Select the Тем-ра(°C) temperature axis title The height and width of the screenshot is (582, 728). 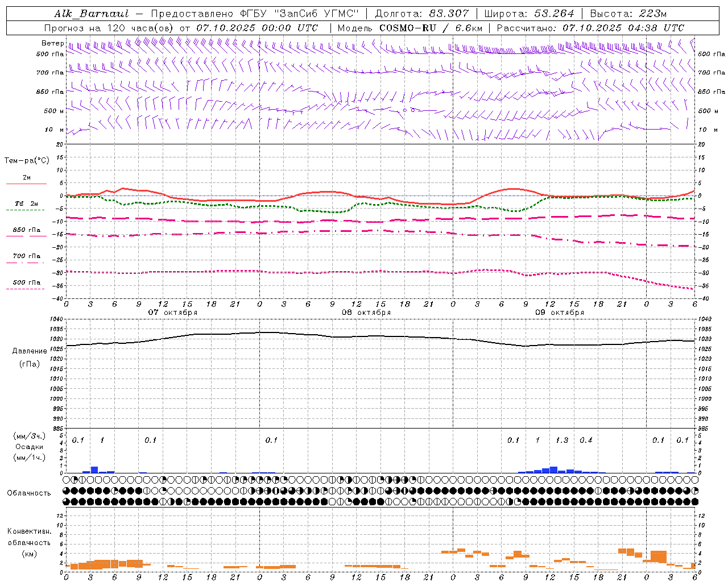click(x=27, y=161)
